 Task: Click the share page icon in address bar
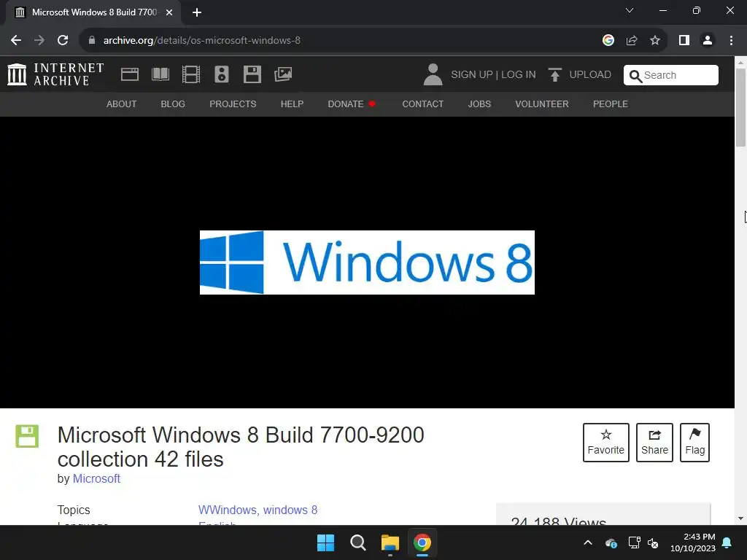[632, 41]
